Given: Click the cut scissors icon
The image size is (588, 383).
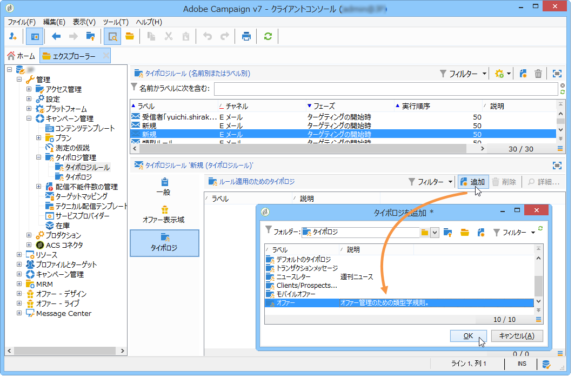Looking at the screenshot, I should point(169,36).
